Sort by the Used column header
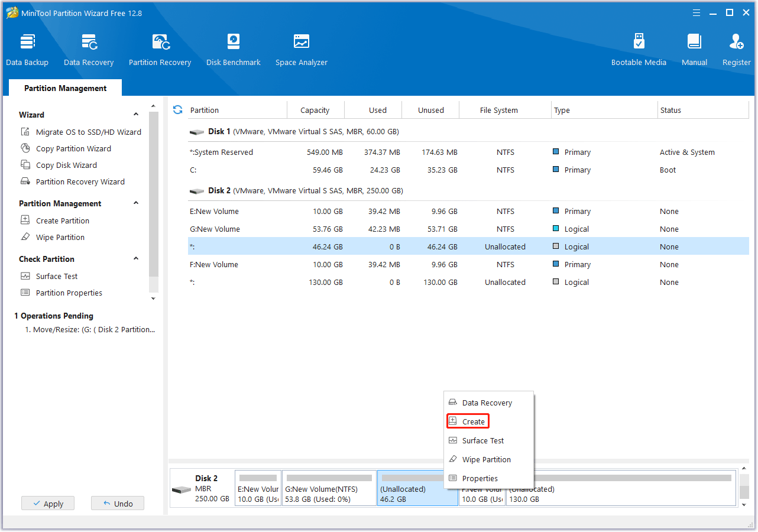758x532 pixels. (373, 110)
